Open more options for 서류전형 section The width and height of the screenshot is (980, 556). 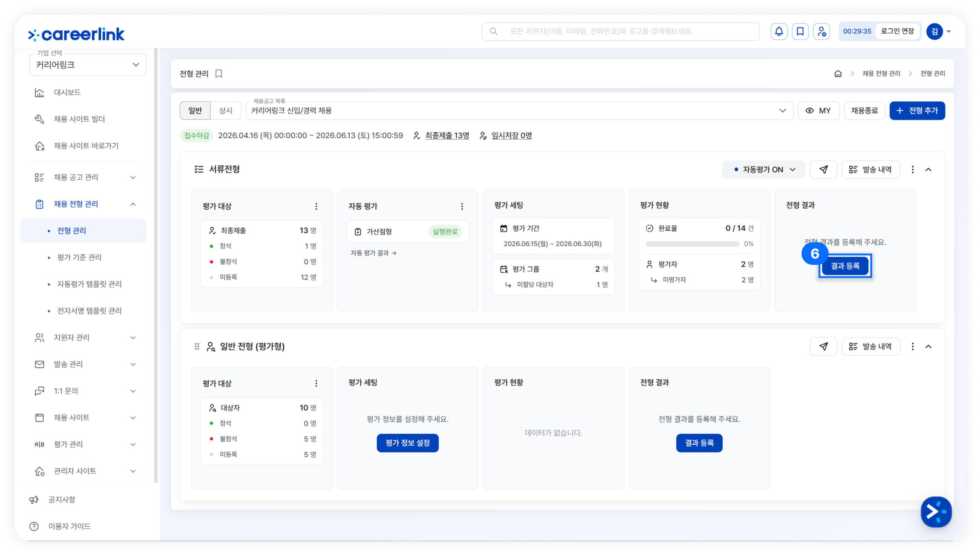913,170
